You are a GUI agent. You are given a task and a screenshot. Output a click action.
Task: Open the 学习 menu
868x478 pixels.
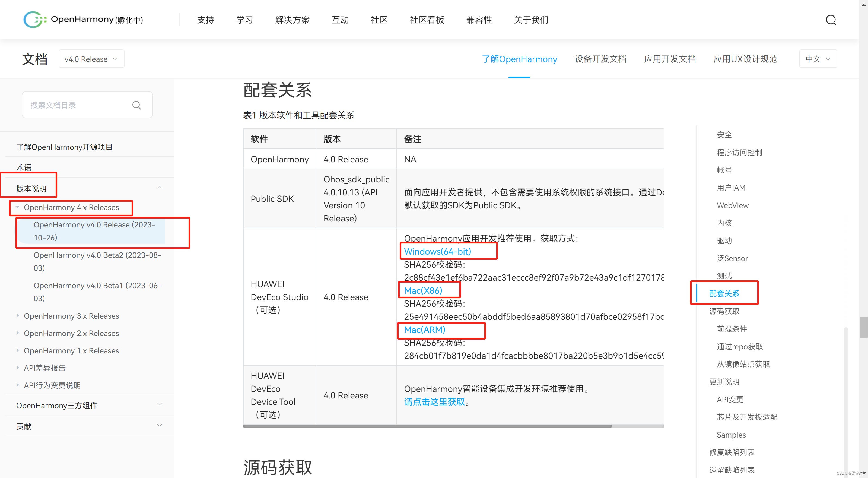click(x=245, y=20)
